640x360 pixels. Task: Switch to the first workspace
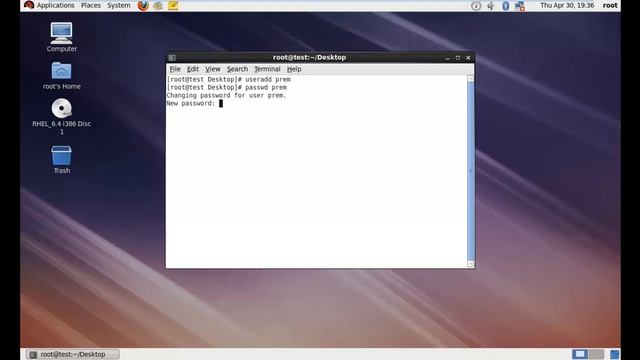tap(580, 354)
